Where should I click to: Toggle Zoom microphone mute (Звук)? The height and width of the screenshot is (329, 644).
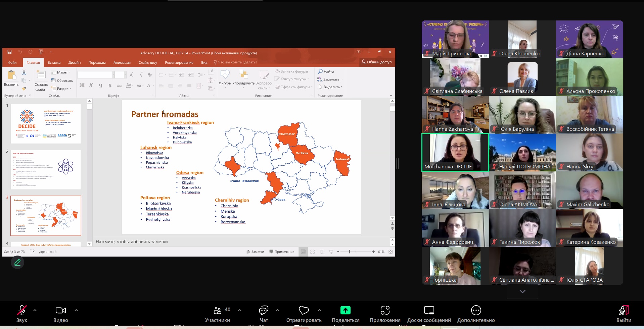click(x=22, y=314)
